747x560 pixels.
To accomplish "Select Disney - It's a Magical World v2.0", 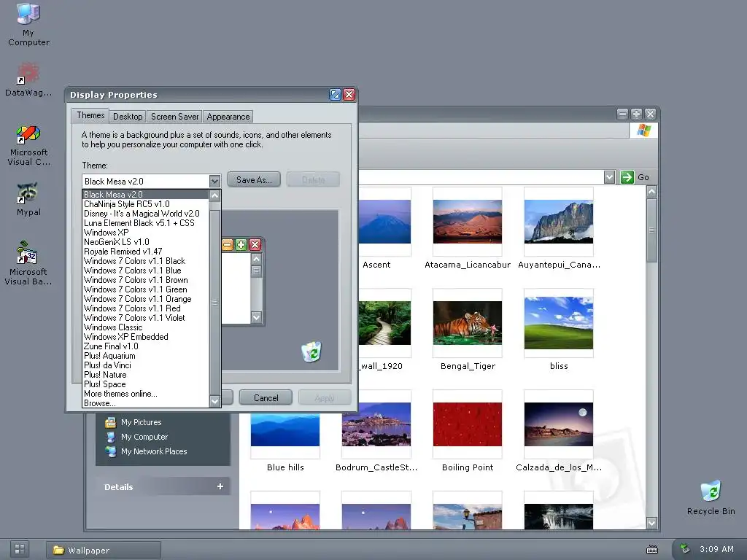I will (145, 214).
